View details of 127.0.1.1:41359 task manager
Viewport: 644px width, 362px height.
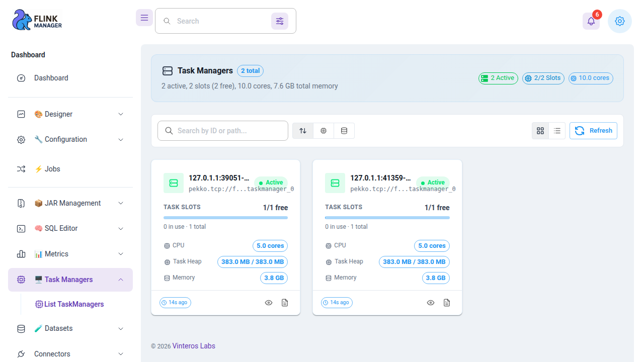pyautogui.click(x=431, y=303)
